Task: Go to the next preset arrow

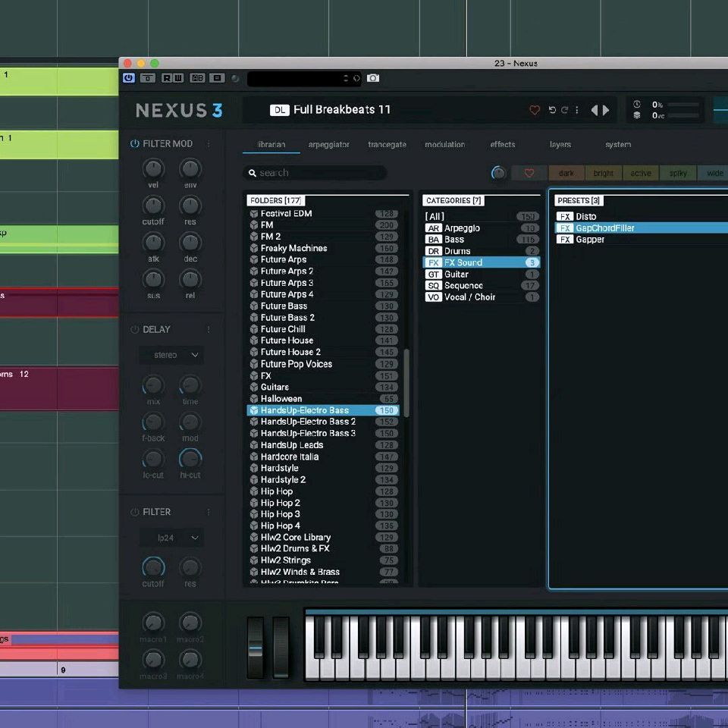Action: click(x=606, y=110)
